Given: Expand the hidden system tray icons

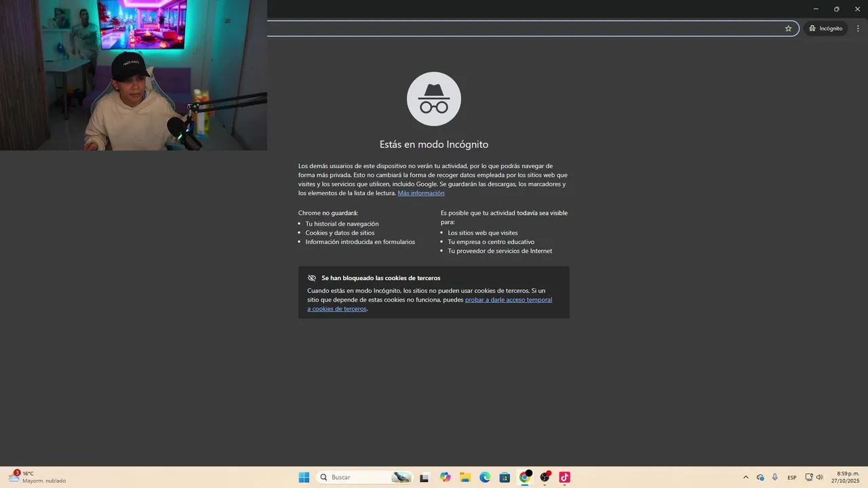Looking at the screenshot, I should 746,477.
